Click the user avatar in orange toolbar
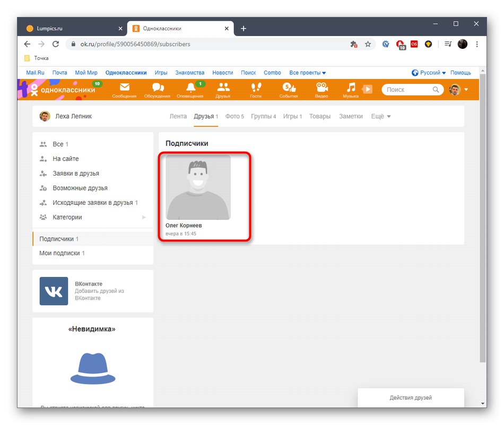The width and height of the screenshot is (504, 425). [x=455, y=89]
